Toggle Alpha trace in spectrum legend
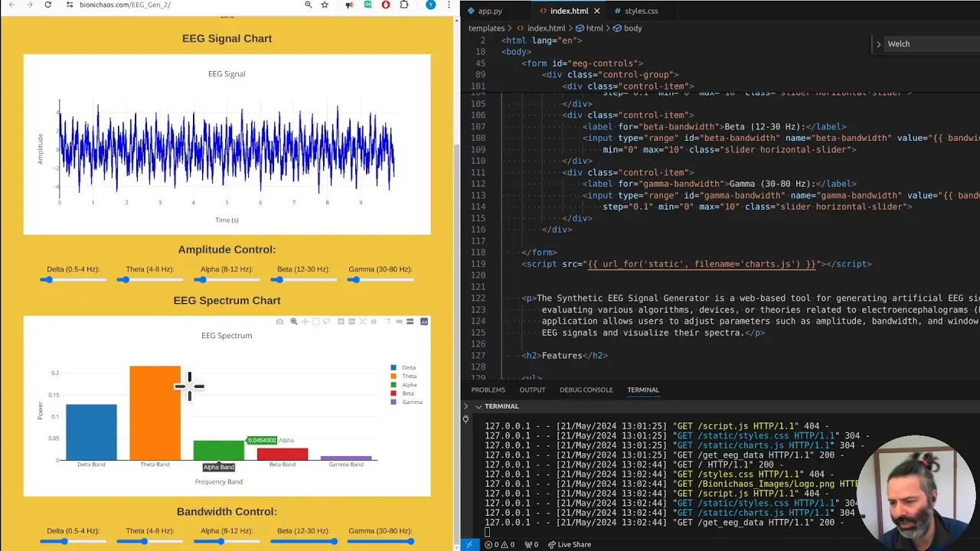This screenshot has width=980, height=551. [403, 385]
